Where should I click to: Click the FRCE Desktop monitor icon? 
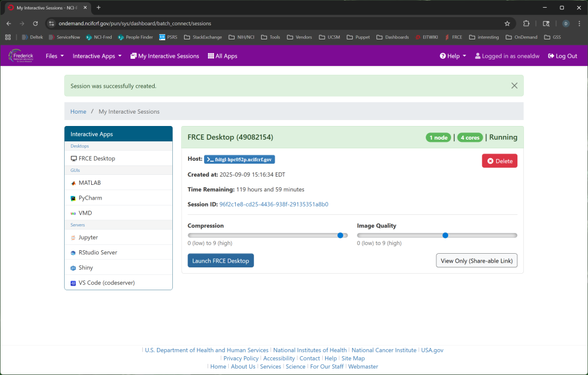point(73,159)
